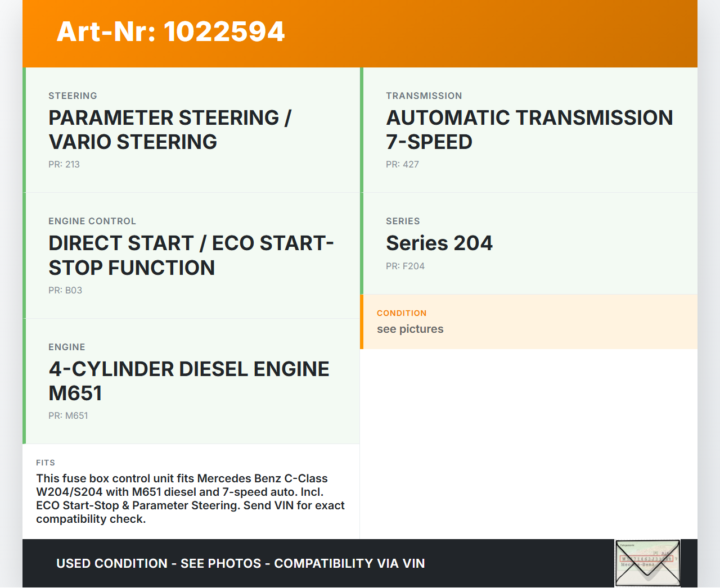This screenshot has width=720, height=588.
Task: Click the ENGINE CONTROL category label
Action: [92, 221]
